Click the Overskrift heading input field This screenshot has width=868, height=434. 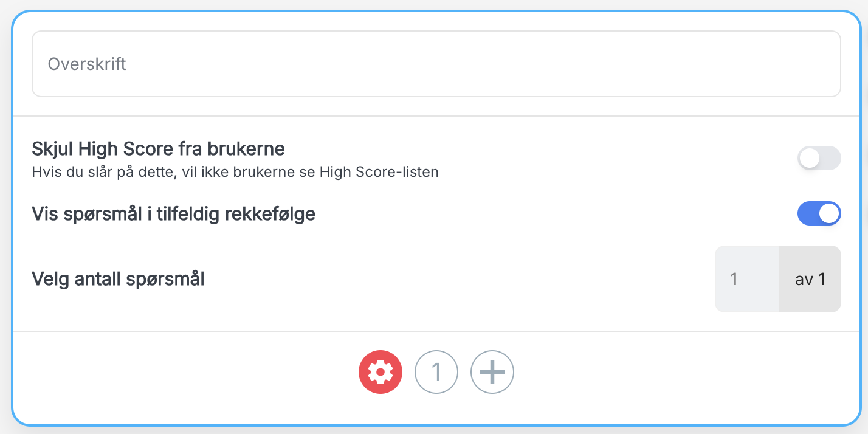[x=436, y=64]
